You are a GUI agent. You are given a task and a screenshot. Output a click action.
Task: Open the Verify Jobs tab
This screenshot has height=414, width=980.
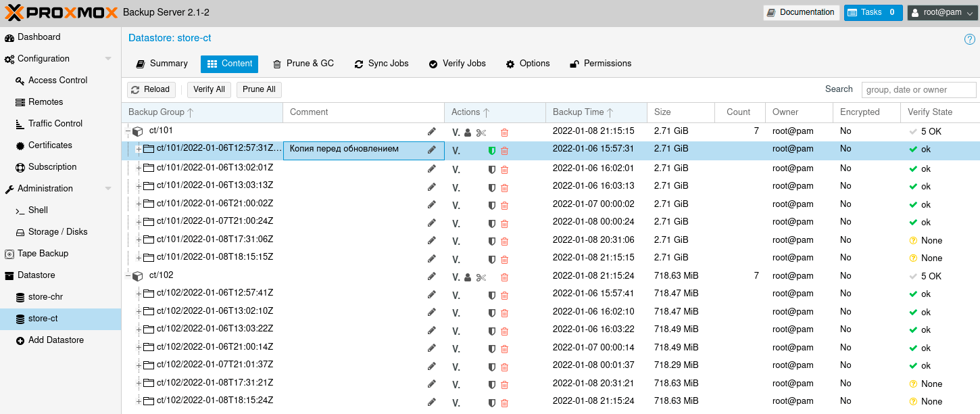pos(457,64)
